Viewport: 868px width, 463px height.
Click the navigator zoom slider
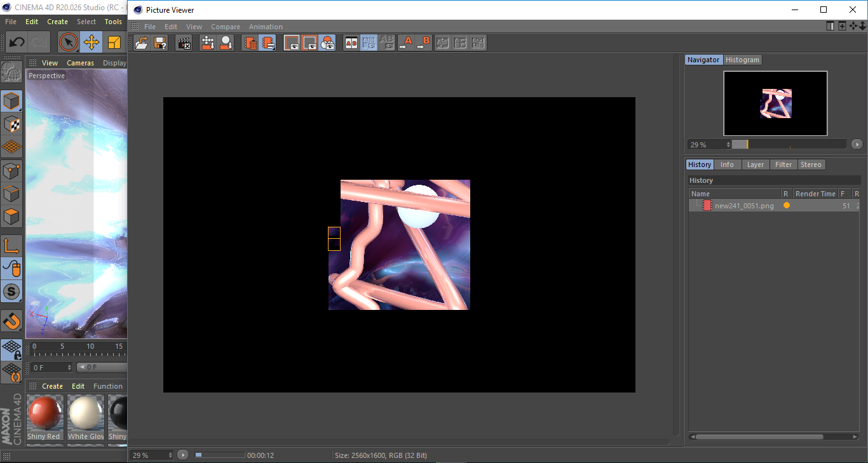pos(789,144)
